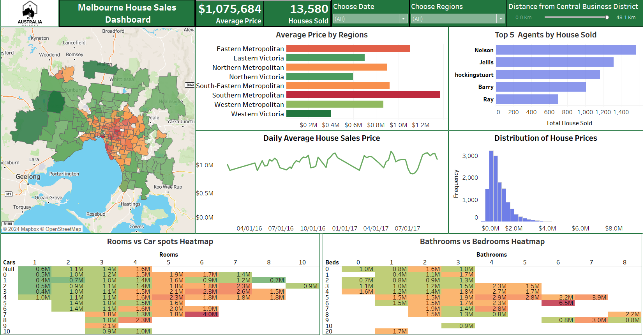Open the Choose Date dropdown arrow

(x=404, y=19)
